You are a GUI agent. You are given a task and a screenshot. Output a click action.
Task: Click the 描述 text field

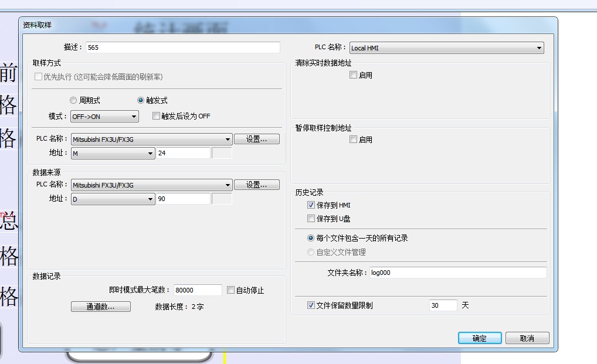[182, 48]
